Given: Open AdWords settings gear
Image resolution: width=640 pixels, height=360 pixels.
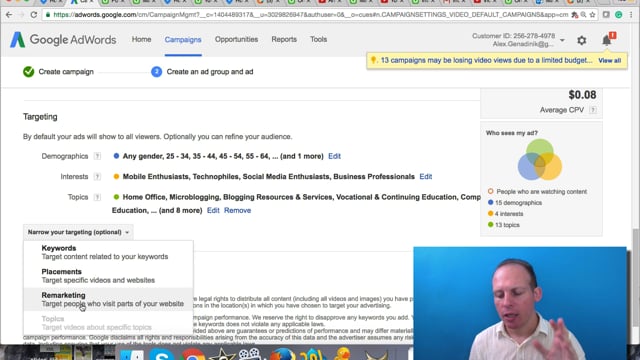Looking at the screenshot, I should coord(582,40).
